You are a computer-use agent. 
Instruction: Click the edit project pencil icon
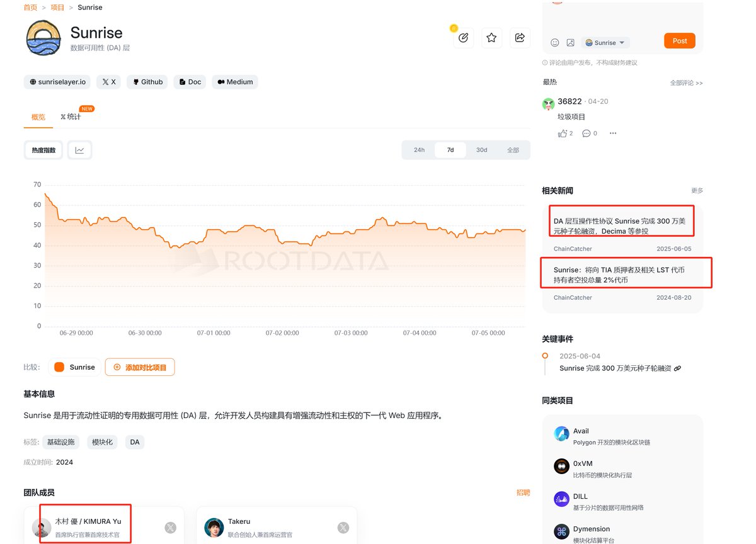coord(463,38)
